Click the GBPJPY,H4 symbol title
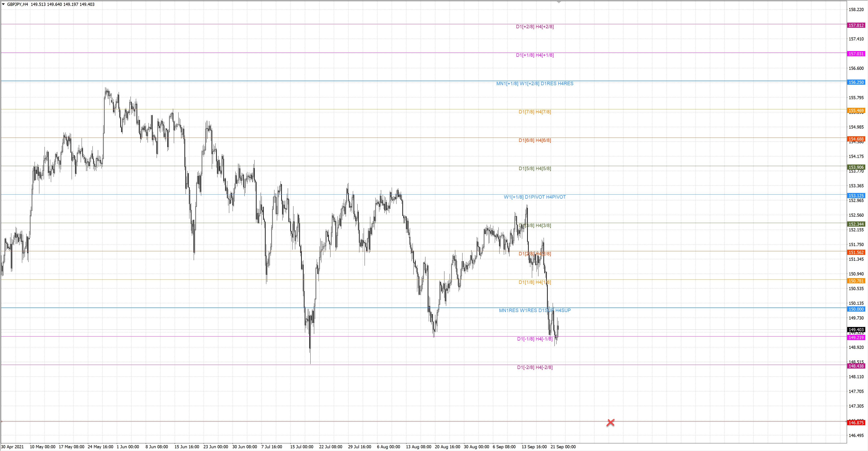 [17, 4]
